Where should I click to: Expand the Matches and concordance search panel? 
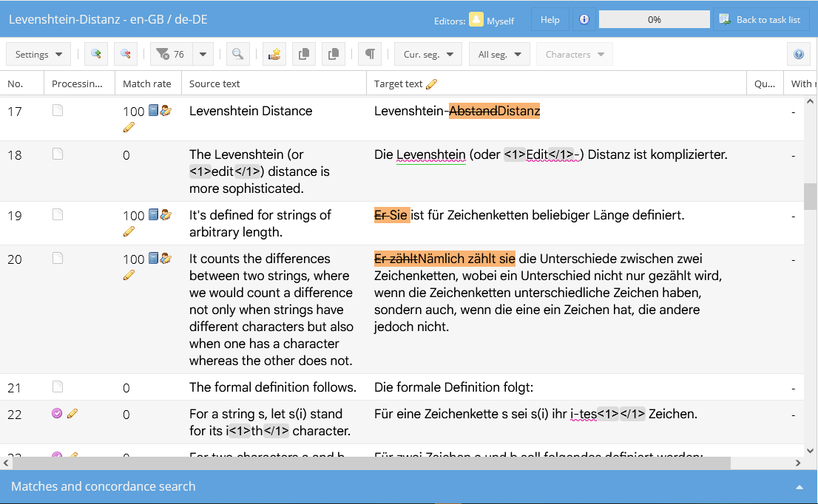tap(800, 487)
